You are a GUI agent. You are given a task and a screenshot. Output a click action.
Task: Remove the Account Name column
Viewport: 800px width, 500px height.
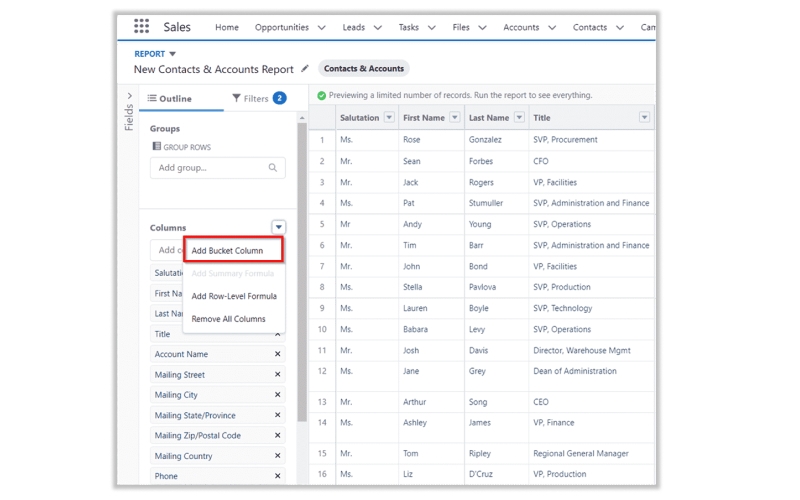pos(278,354)
